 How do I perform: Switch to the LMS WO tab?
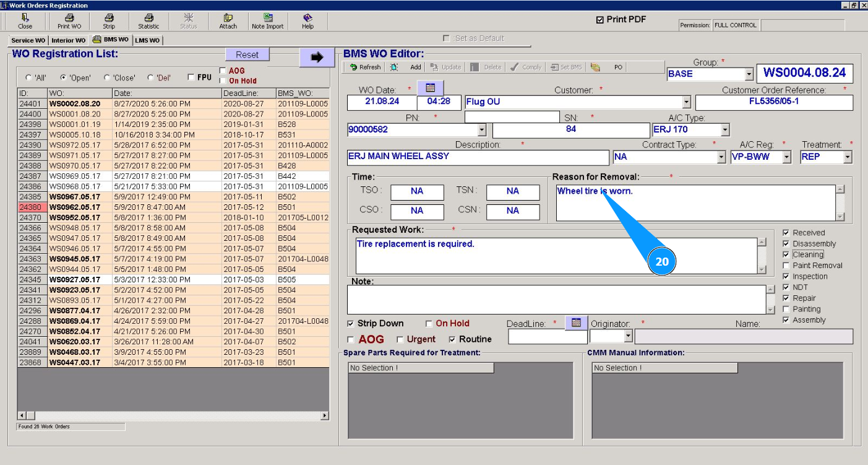pos(147,40)
